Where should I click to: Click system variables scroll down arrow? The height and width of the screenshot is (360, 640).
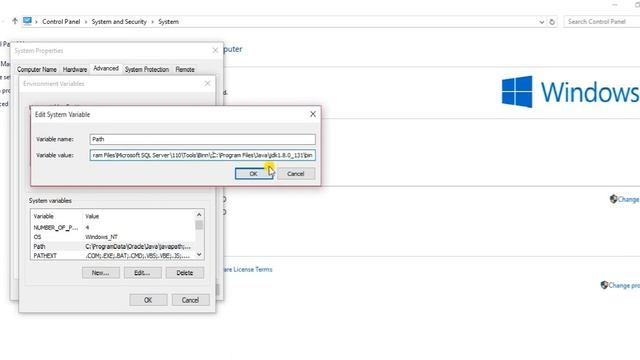click(x=199, y=255)
